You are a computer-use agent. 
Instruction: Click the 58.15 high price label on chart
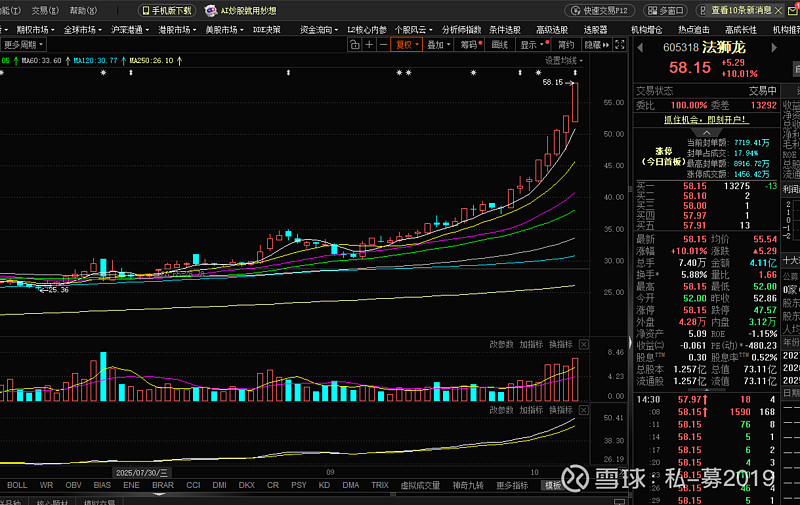pos(553,82)
